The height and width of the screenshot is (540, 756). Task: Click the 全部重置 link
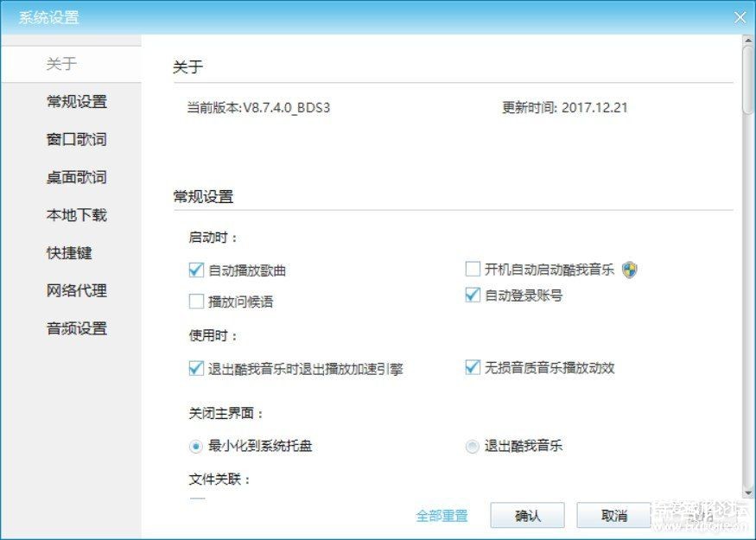(442, 516)
